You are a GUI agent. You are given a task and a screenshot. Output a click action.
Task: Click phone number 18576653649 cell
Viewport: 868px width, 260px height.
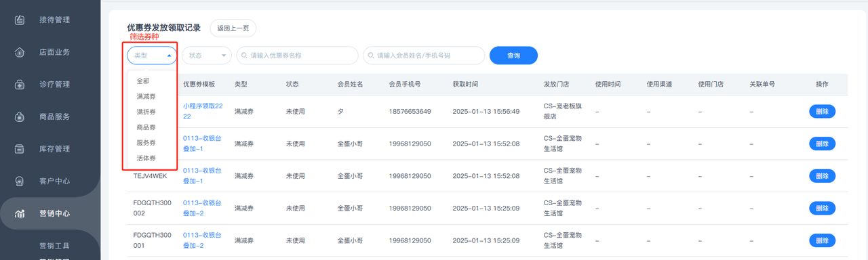410,111
